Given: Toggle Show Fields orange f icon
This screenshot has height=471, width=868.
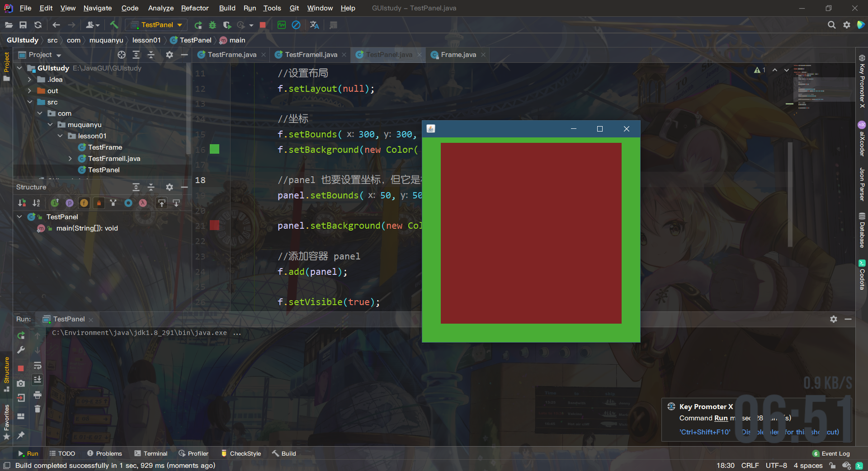Looking at the screenshot, I should pyautogui.click(x=84, y=203).
